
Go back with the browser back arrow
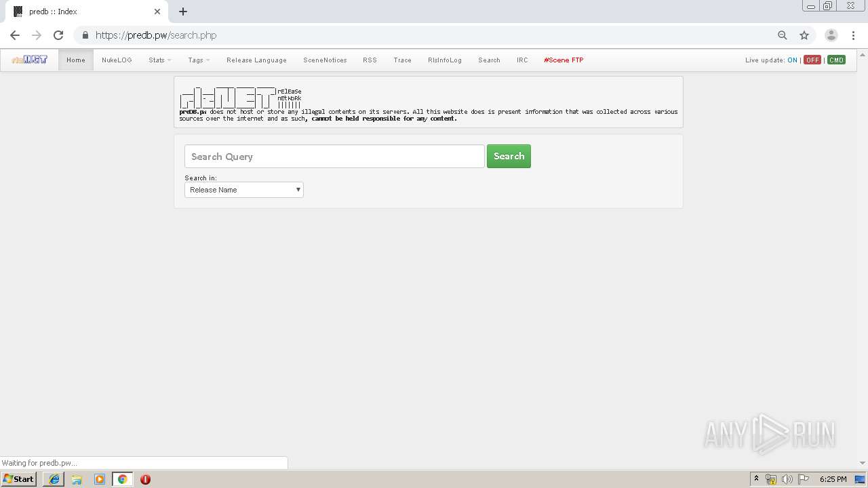coord(15,35)
